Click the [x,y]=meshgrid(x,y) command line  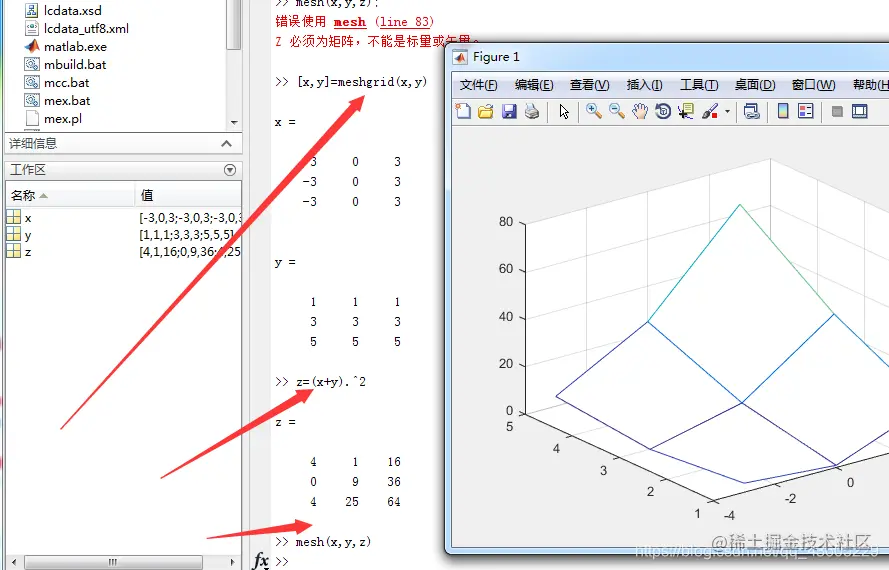click(x=362, y=82)
